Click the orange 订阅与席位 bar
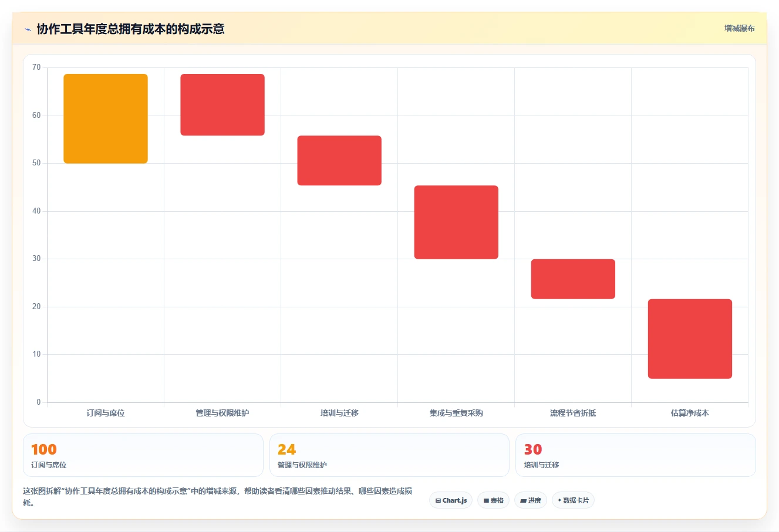This screenshot has width=779, height=532. tap(106, 118)
